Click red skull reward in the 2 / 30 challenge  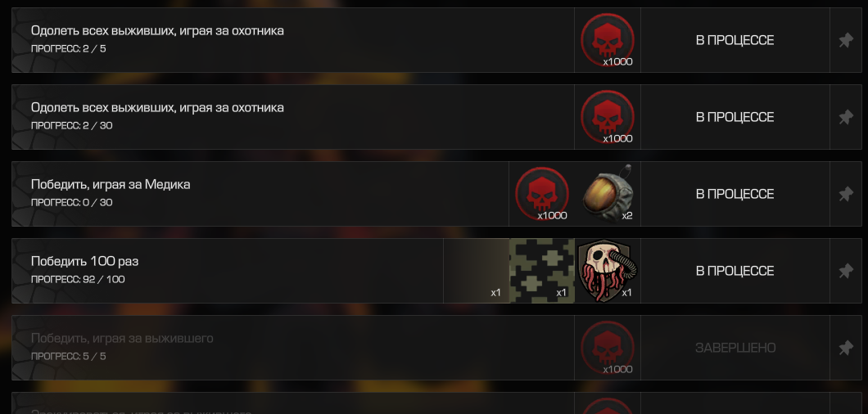(608, 117)
